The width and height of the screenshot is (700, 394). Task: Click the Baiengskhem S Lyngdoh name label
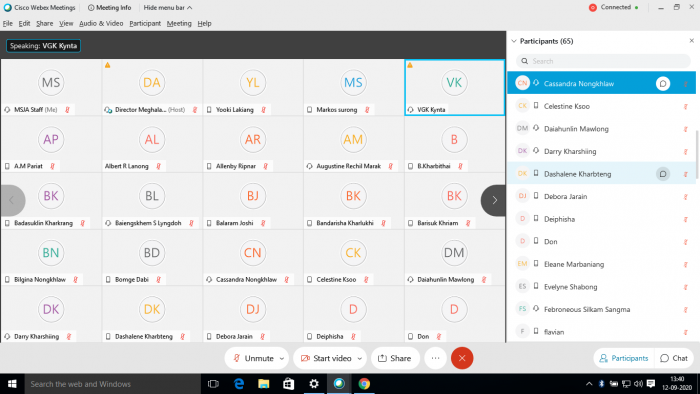coord(148,223)
